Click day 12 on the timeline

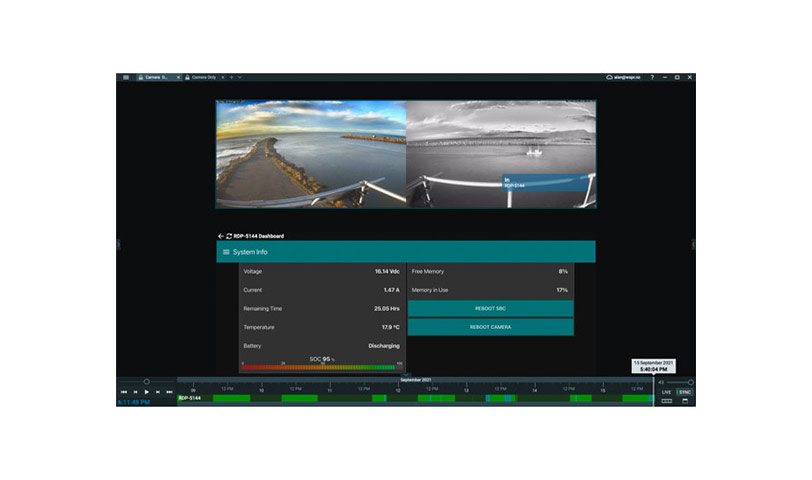coord(398,389)
